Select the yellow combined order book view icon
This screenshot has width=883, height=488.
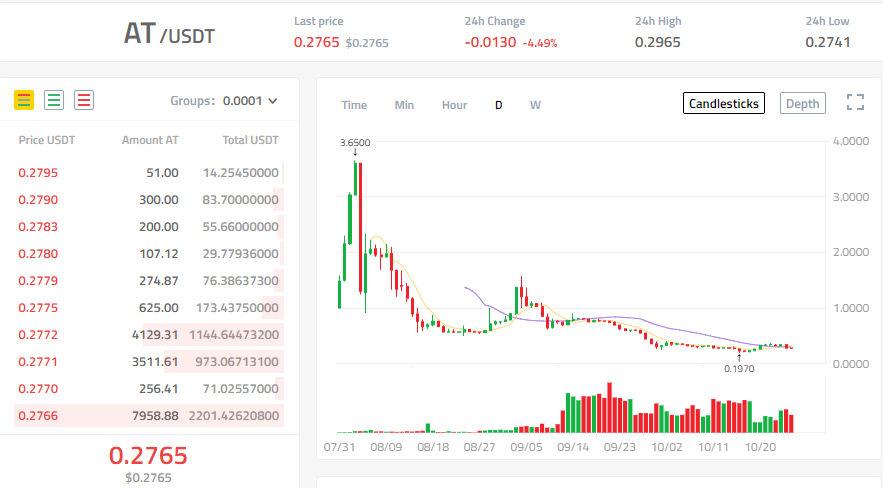pos(24,100)
